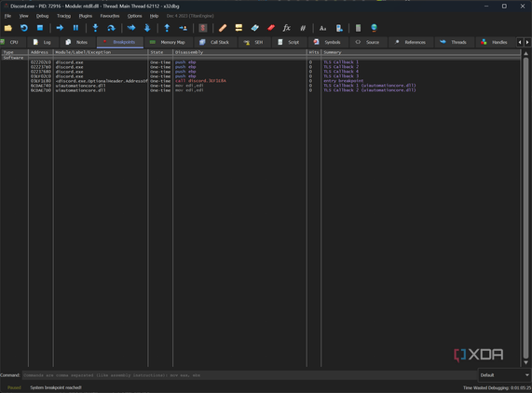The height and width of the screenshot is (393, 532).
Task: Open the Debug menu
Action: tap(43, 16)
